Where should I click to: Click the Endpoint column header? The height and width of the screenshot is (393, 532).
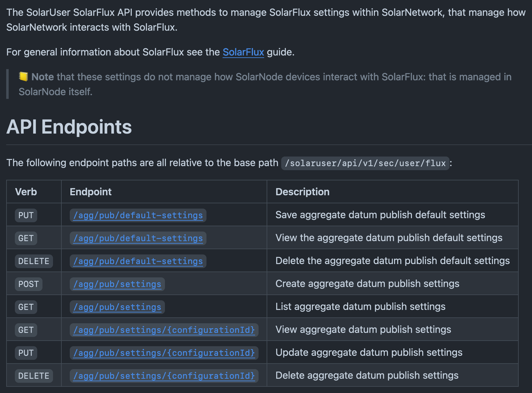click(x=91, y=192)
